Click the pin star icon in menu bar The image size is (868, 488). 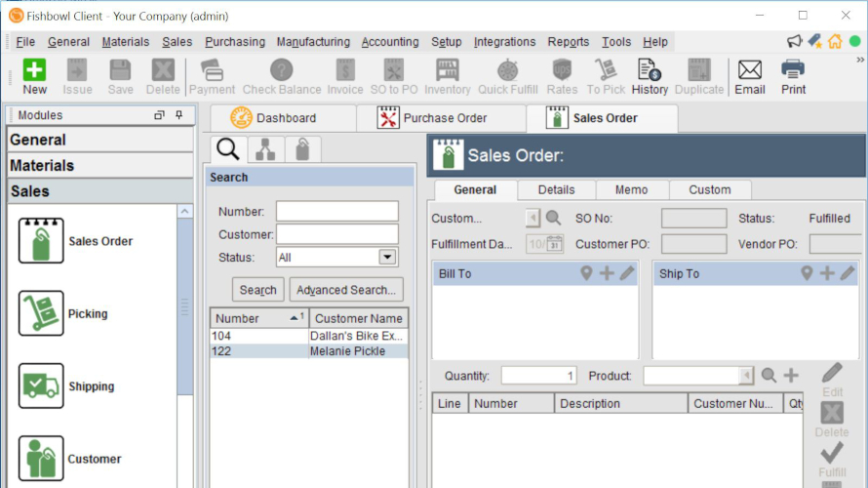[814, 41]
